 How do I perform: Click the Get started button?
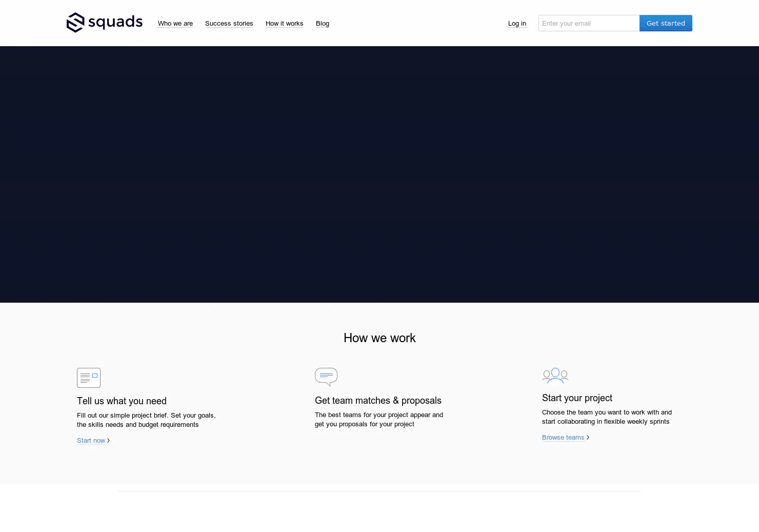click(x=666, y=23)
